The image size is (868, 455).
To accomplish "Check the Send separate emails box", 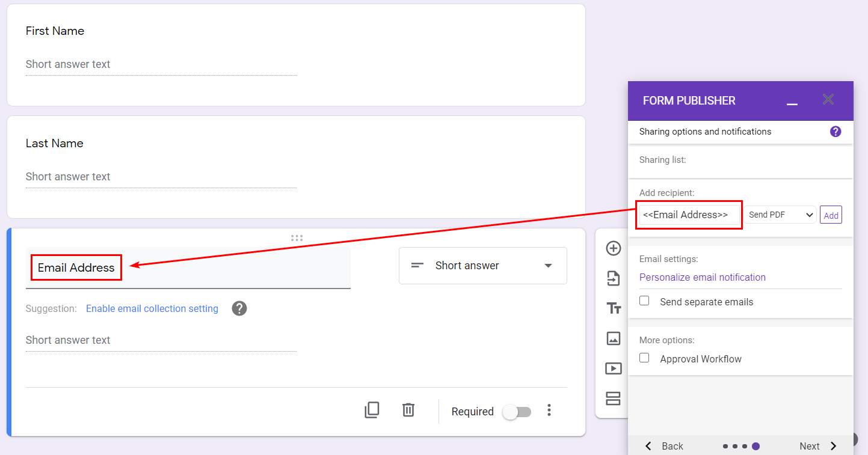I will coord(644,301).
